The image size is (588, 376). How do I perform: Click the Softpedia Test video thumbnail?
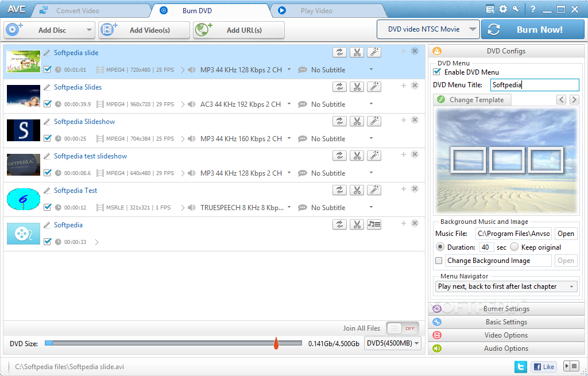[23, 199]
